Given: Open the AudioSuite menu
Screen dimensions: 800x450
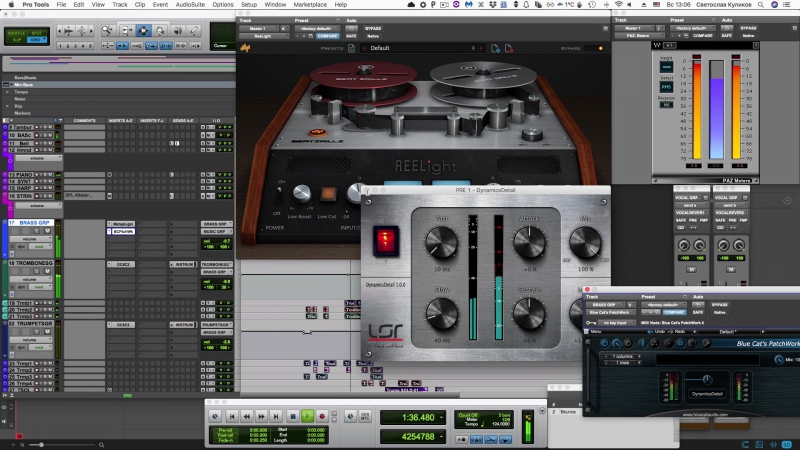Looking at the screenshot, I should [190, 5].
